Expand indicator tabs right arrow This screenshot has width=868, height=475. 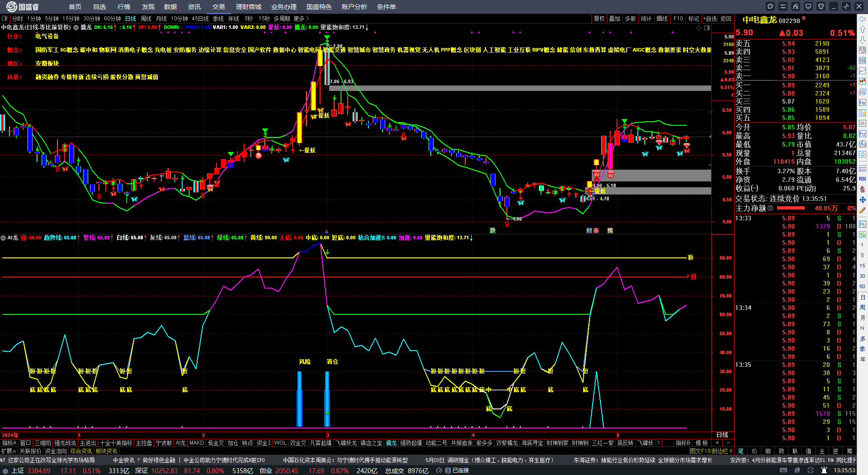(x=658, y=443)
